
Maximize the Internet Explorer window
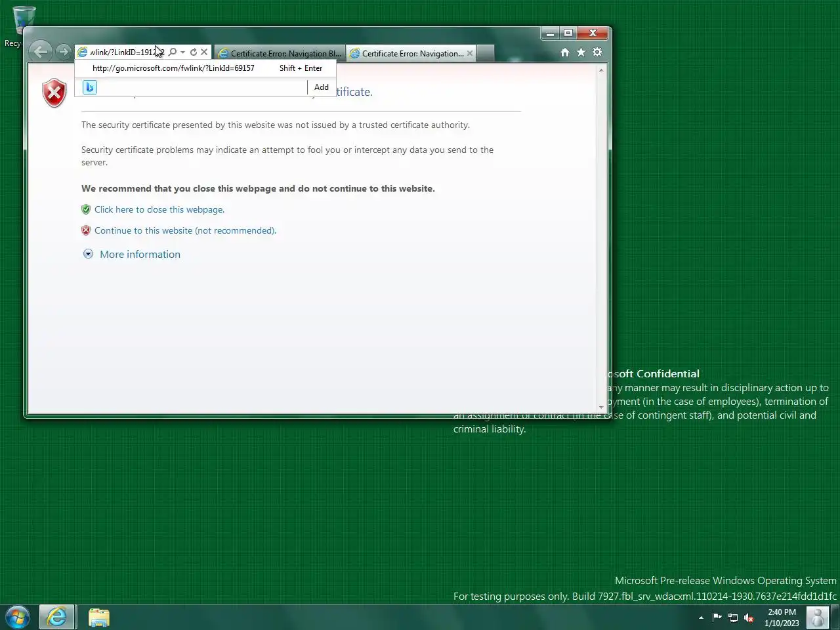click(x=568, y=33)
